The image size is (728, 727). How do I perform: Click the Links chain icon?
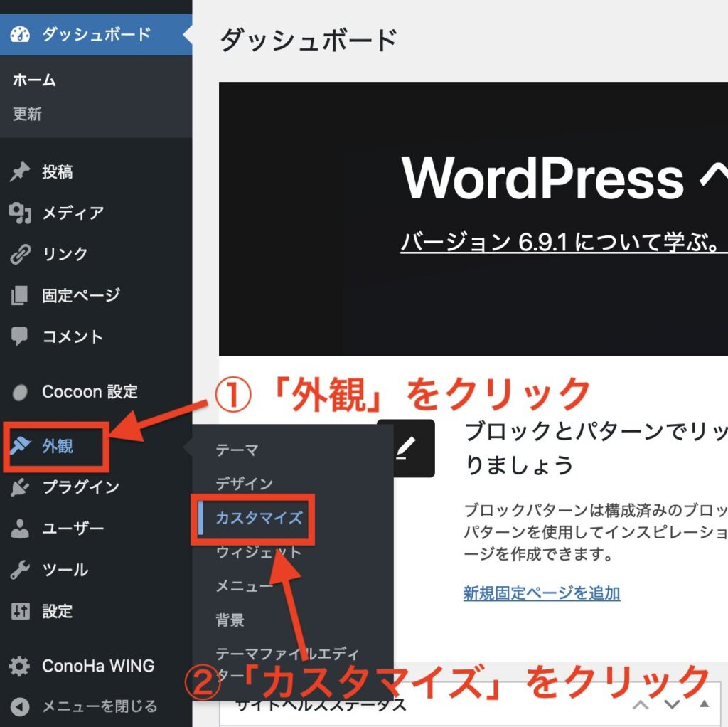[x=21, y=254]
